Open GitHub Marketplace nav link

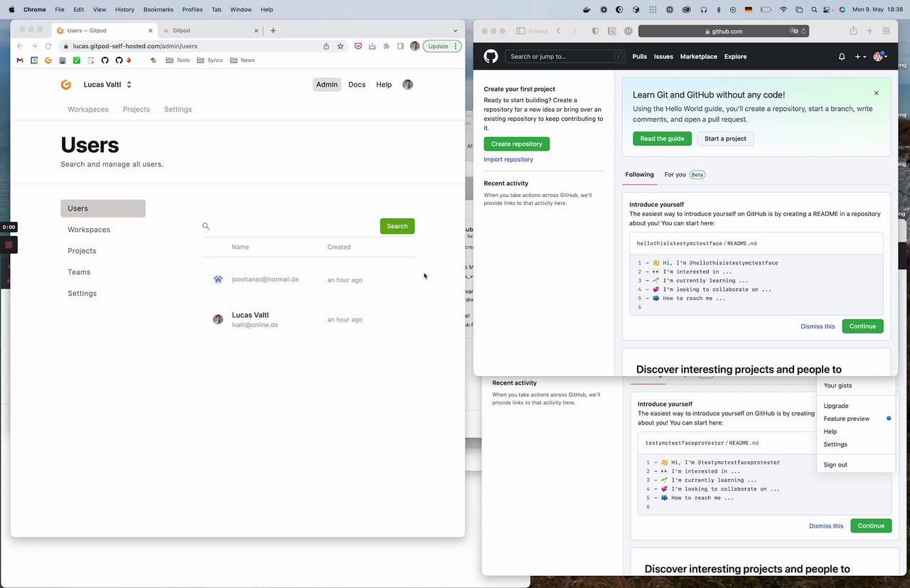click(x=698, y=57)
